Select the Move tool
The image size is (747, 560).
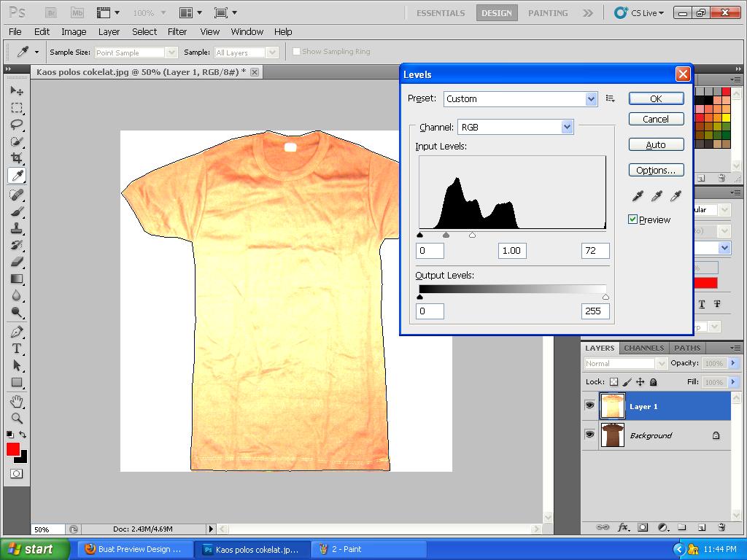coord(17,91)
